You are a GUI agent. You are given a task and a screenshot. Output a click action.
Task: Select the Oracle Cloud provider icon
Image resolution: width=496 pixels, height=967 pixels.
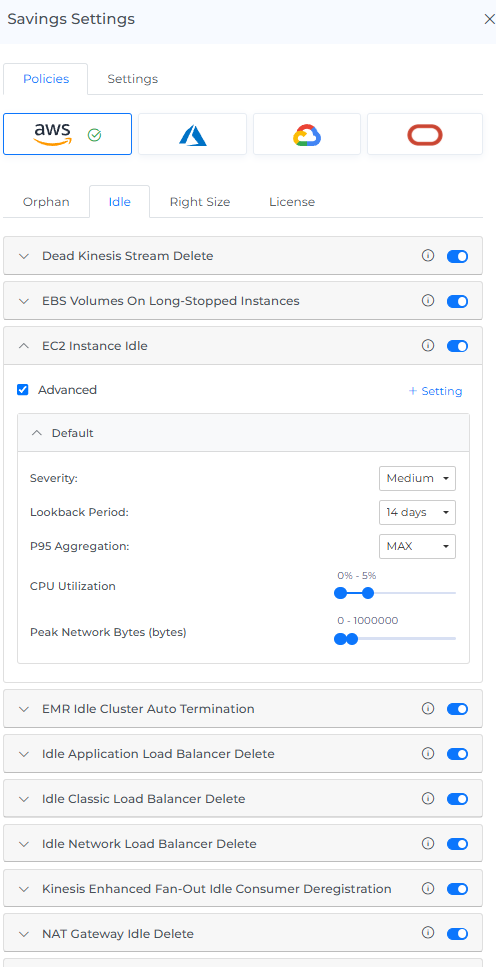point(425,134)
